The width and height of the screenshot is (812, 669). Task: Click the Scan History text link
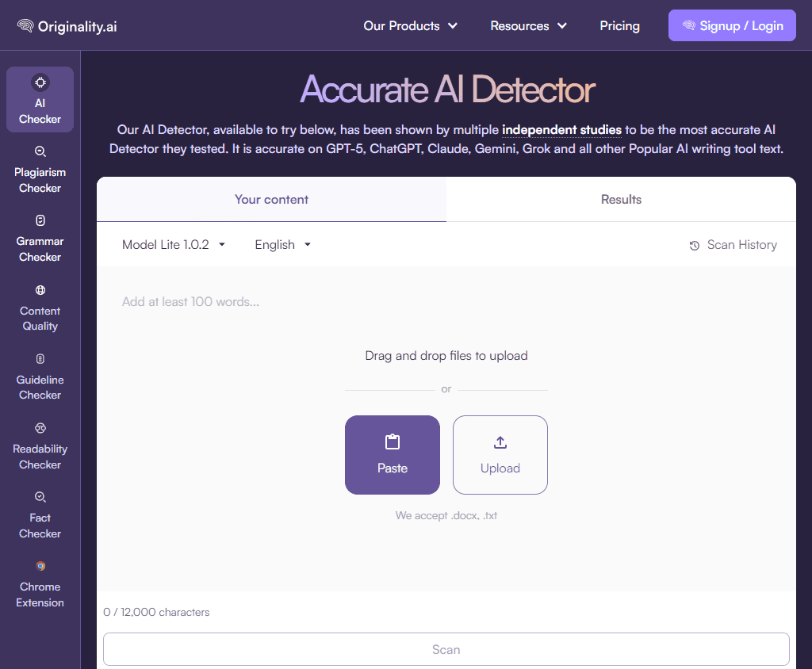(741, 245)
